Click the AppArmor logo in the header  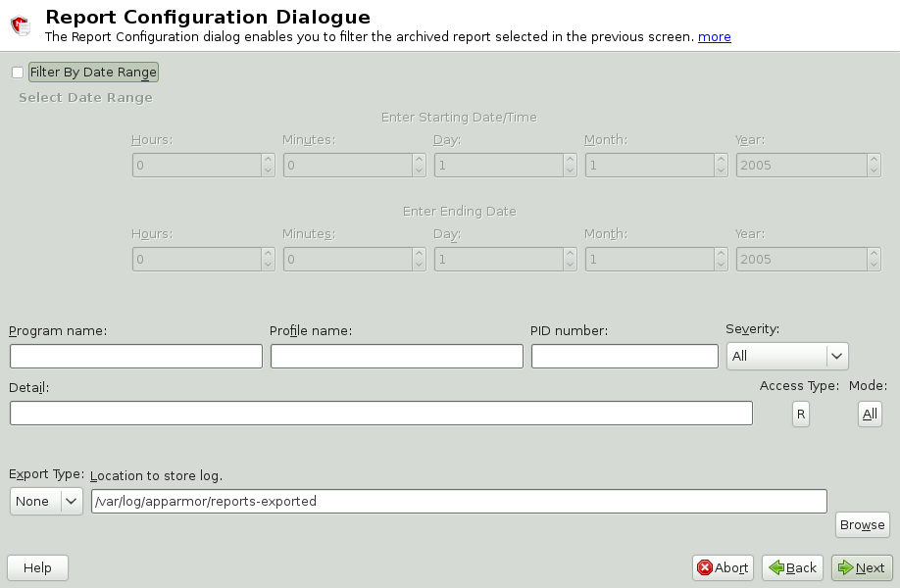click(x=20, y=25)
